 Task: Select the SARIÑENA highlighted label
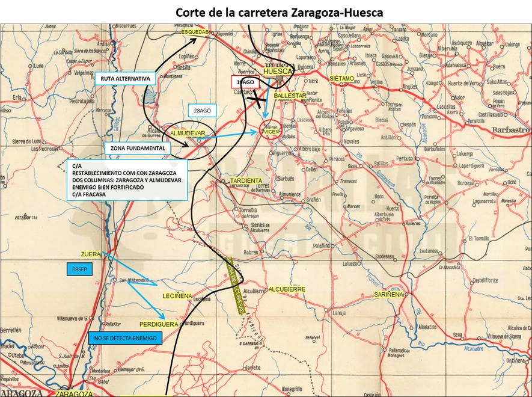(388, 294)
